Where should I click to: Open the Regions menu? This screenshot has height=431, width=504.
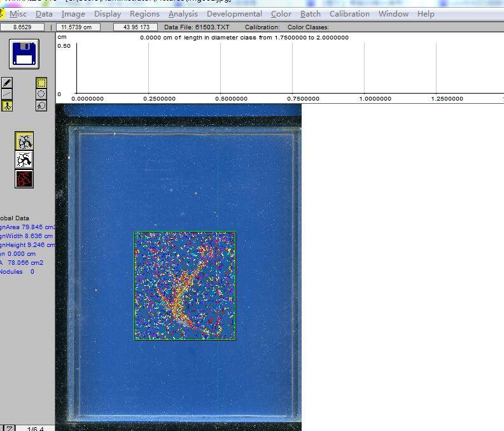point(144,14)
